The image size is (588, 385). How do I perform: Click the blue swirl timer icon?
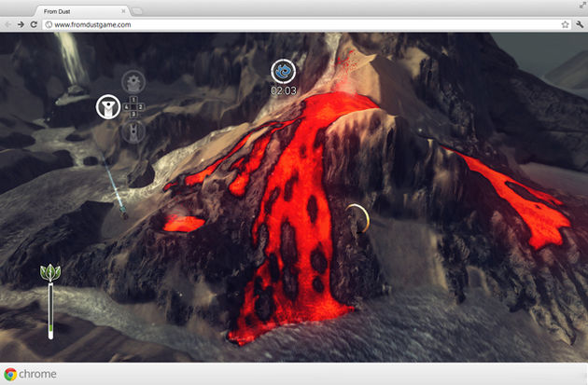pos(283,71)
